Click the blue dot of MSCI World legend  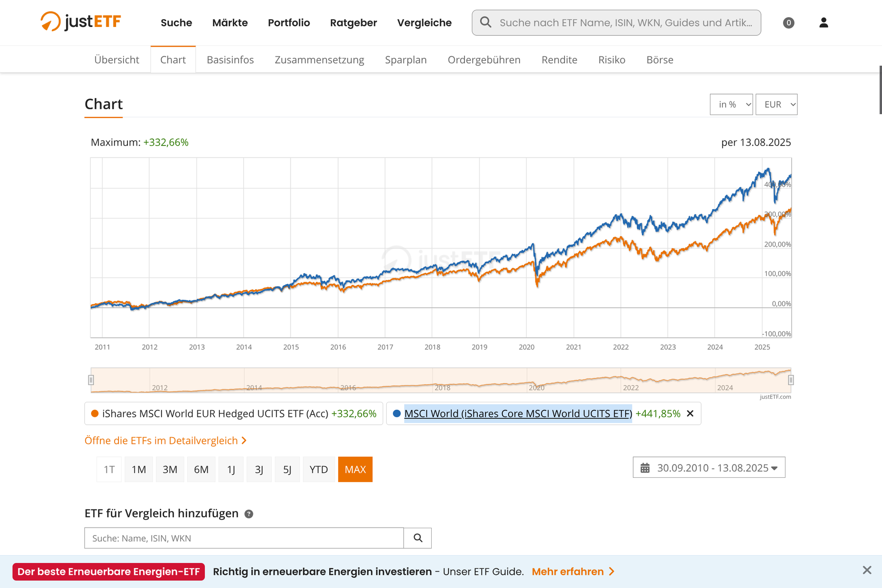click(397, 414)
